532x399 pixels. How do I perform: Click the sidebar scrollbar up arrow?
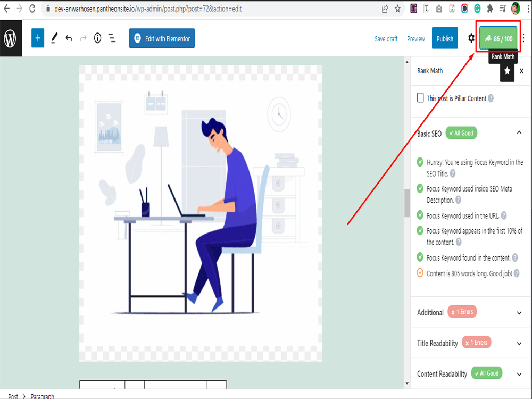pyautogui.click(x=407, y=62)
